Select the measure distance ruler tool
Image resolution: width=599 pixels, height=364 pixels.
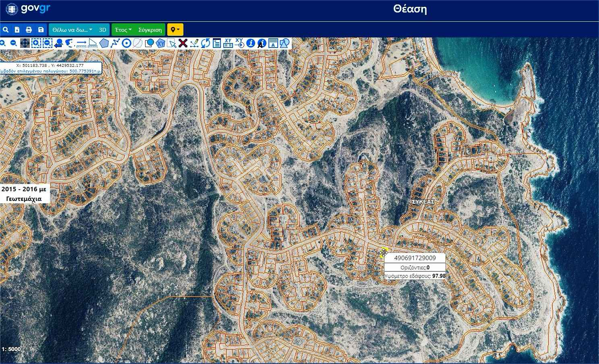[x=81, y=43]
